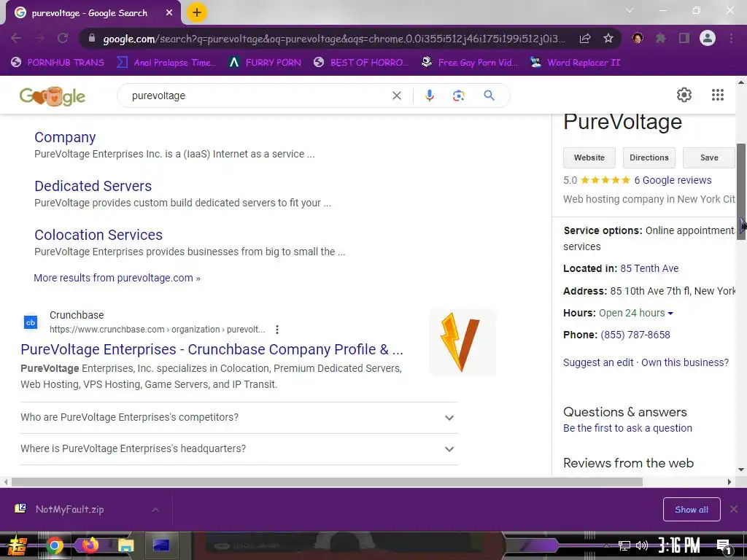Viewport: 747px width, 560px height.
Task: Open the Word Replacer II bookmark
Action: pos(576,63)
